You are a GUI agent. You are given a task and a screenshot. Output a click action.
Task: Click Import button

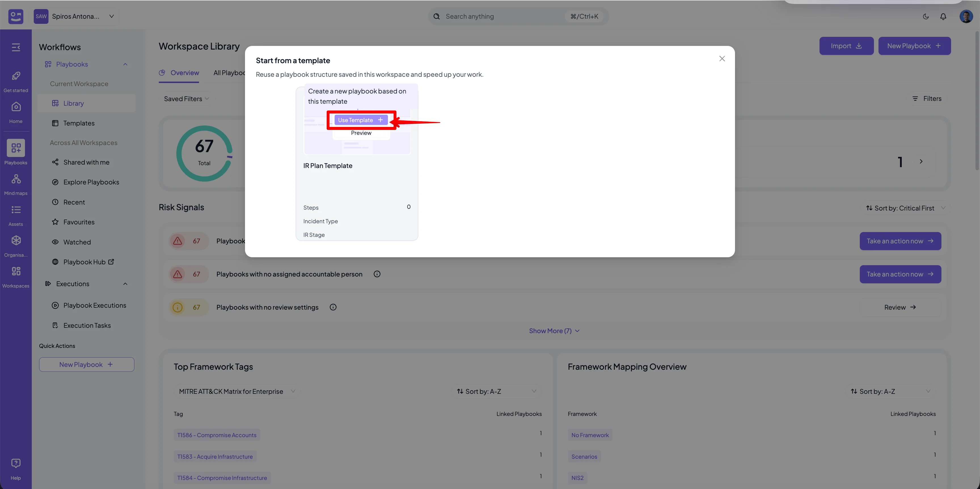846,46
